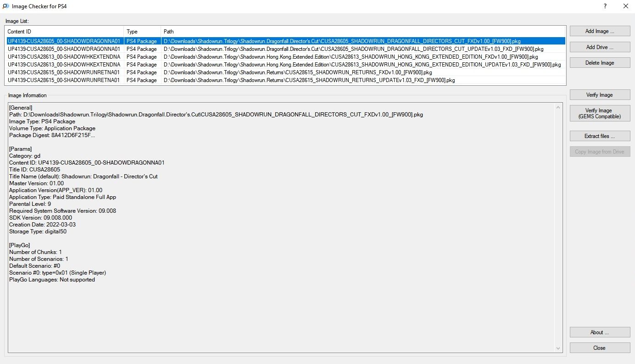Click the Creation Date: 2022-03-03 line

click(x=43, y=225)
